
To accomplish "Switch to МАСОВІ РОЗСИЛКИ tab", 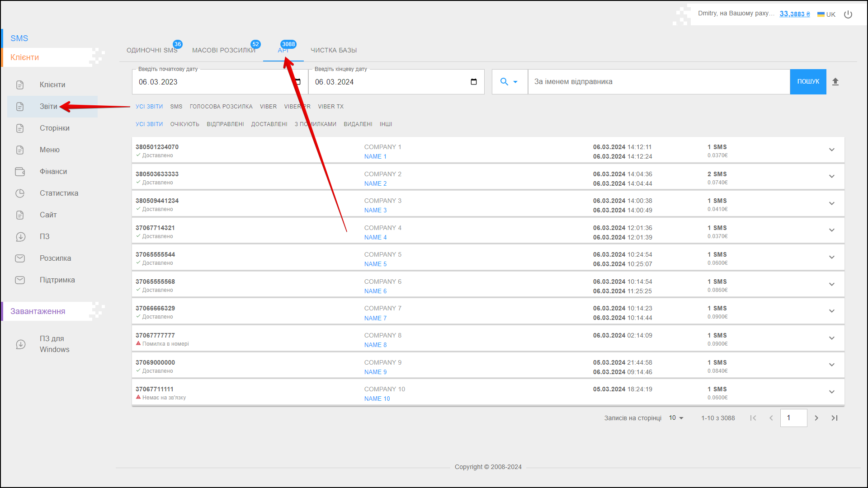I will click(224, 50).
